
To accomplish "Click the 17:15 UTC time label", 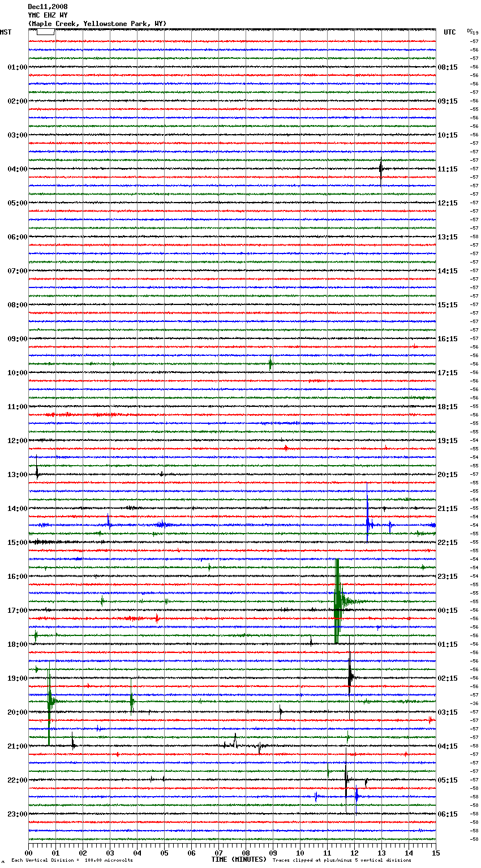I will pos(448,373).
